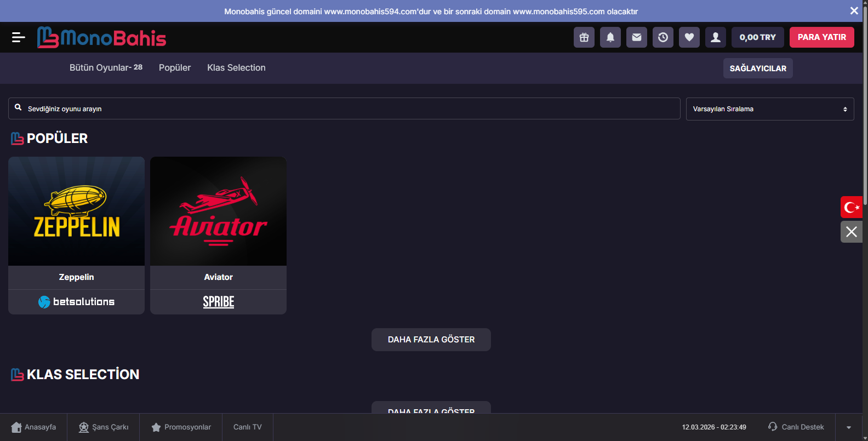
Task: Click the gift bonuses icon
Action: click(584, 37)
